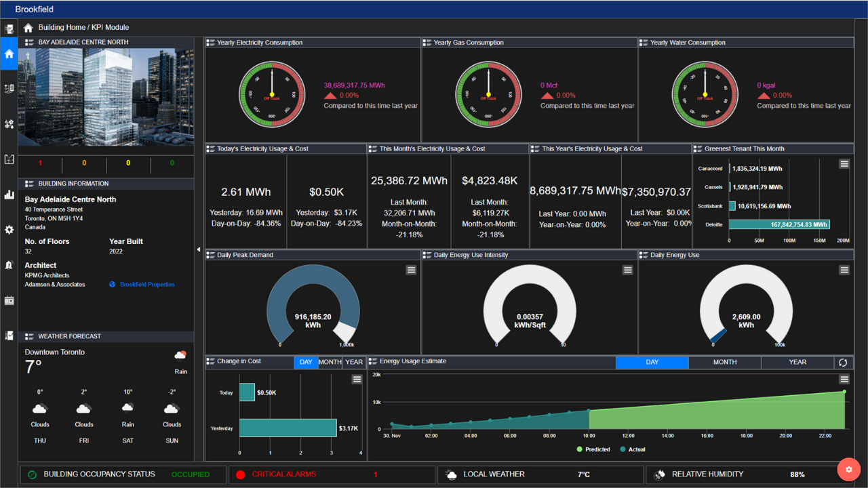868x488 pixels.
Task: Click the Deloitte bar in Greenest Tenant chart
Action: pos(779,224)
